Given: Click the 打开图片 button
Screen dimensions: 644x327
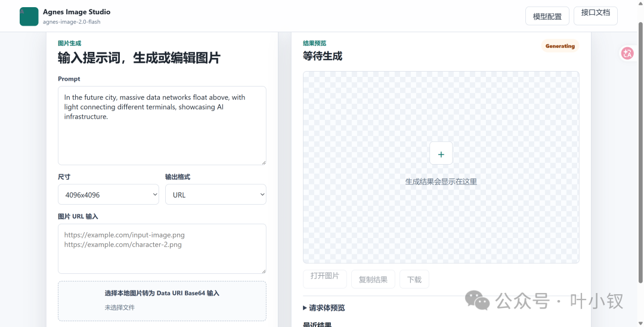Looking at the screenshot, I should (x=325, y=279).
